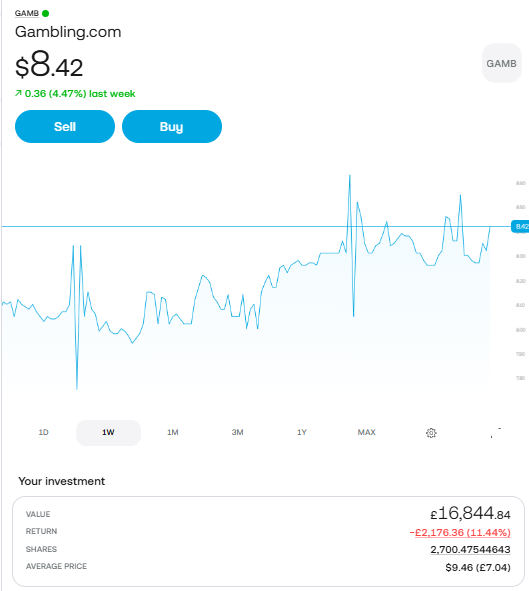Viewport: 529px width, 591px height.
Task: Click the GAMB company logo badge
Action: pyautogui.click(x=501, y=63)
